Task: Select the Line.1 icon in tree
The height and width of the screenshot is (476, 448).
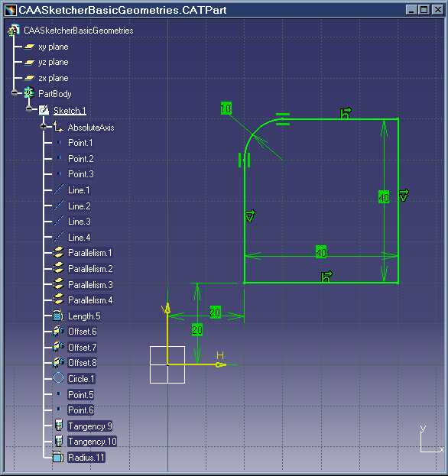Action: [58, 189]
